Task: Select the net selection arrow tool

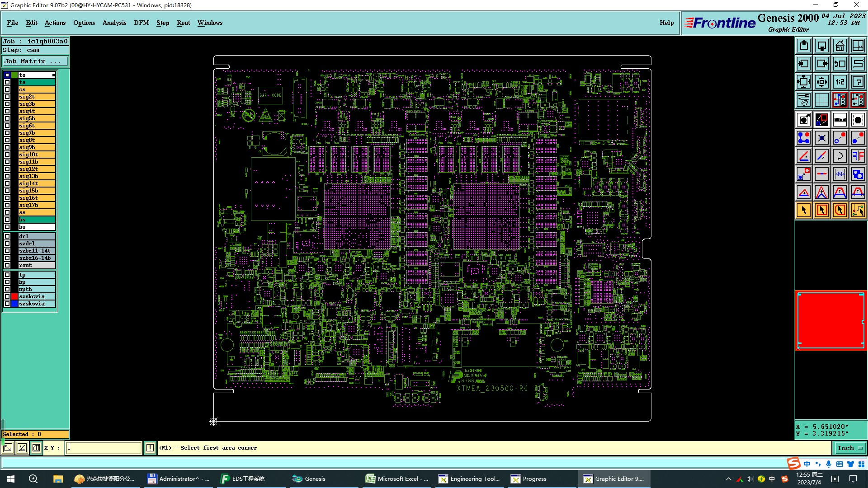Action: point(858,210)
